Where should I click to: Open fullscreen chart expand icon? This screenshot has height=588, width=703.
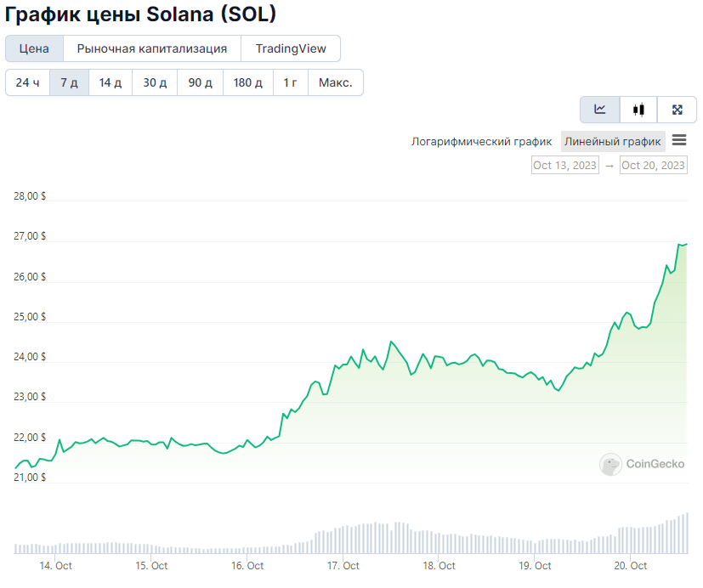click(677, 110)
